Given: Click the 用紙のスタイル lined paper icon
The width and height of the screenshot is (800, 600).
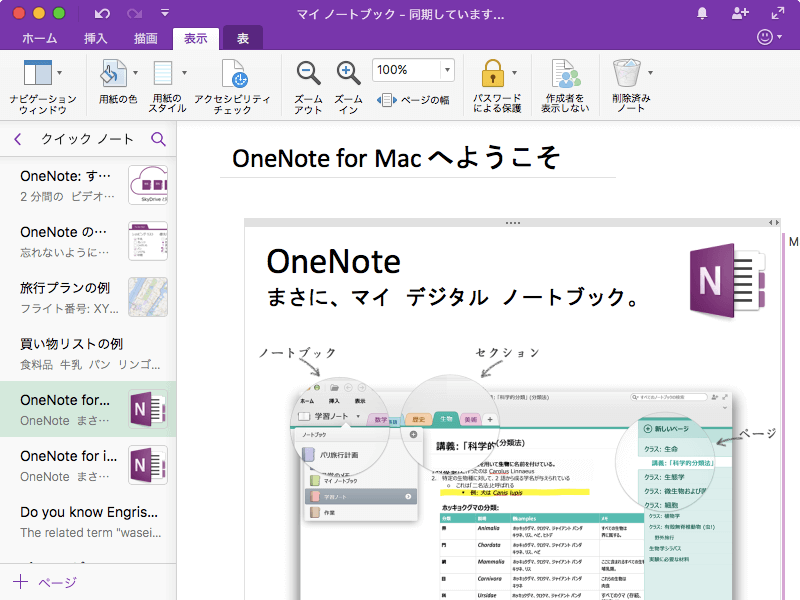Looking at the screenshot, I should (x=163, y=72).
